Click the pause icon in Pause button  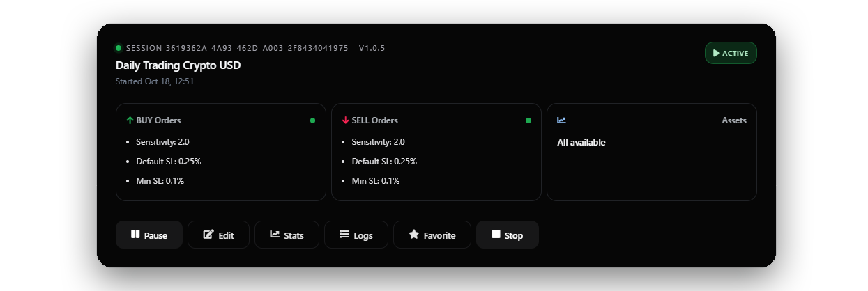(135, 235)
